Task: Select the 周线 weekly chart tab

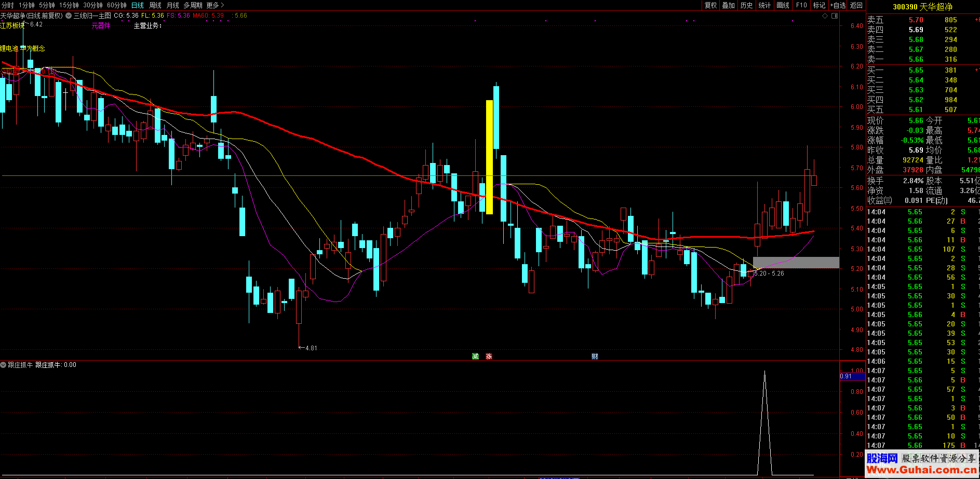Action: tap(155, 5)
